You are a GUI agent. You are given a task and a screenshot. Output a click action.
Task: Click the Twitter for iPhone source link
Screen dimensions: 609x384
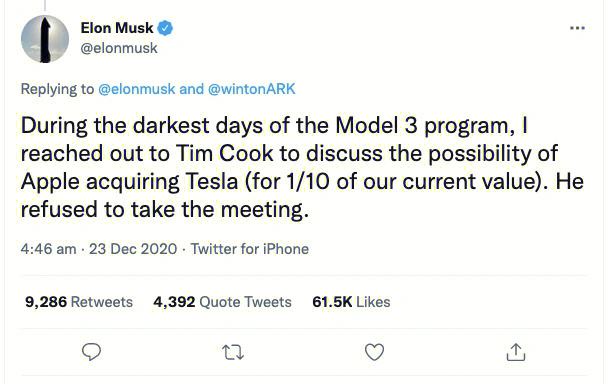[x=250, y=249]
